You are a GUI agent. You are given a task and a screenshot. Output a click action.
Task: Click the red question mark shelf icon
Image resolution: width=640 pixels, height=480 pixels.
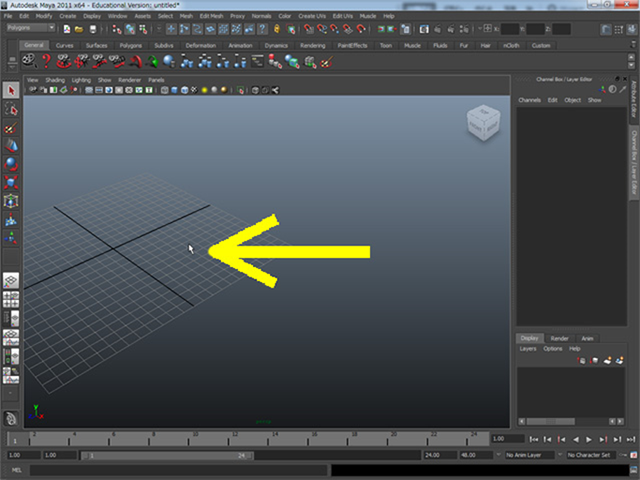point(46,62)
